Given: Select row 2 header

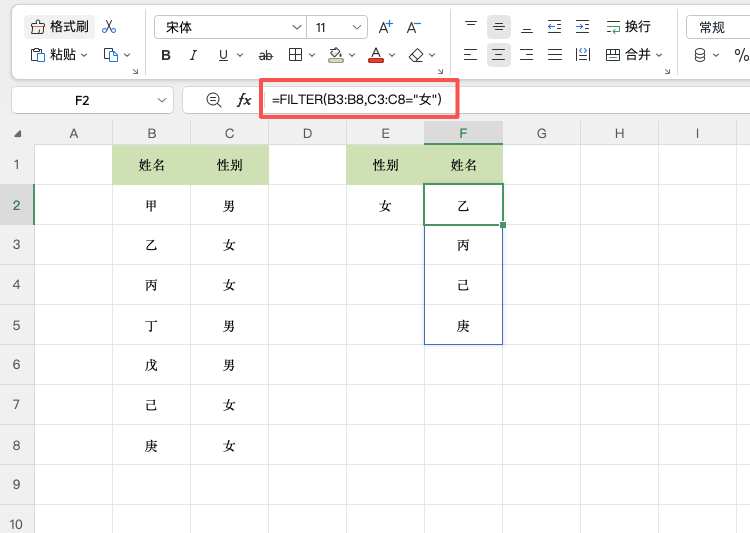Looking at the screenshot, I should click(17, 205).
